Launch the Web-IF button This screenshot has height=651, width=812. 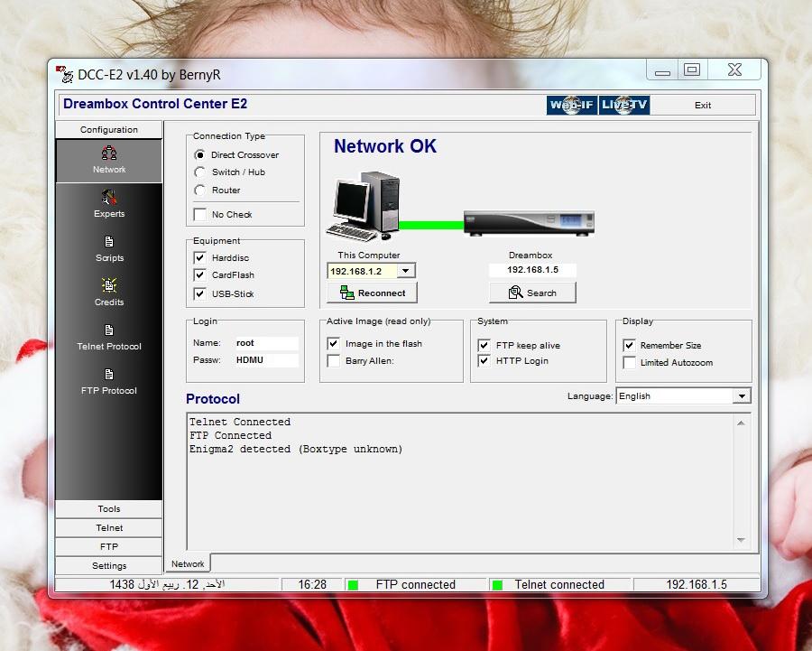(x=572, y=106)
